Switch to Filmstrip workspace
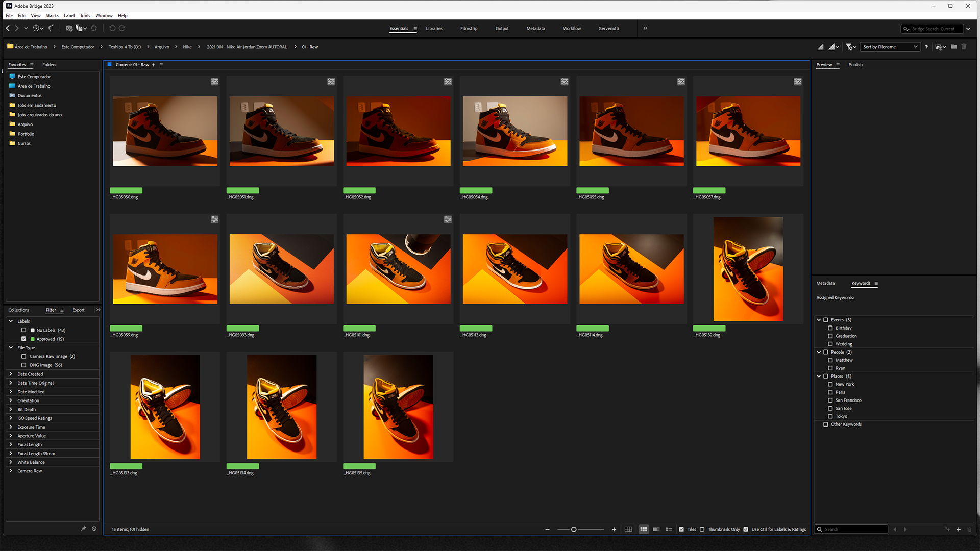 click(469, 28)
